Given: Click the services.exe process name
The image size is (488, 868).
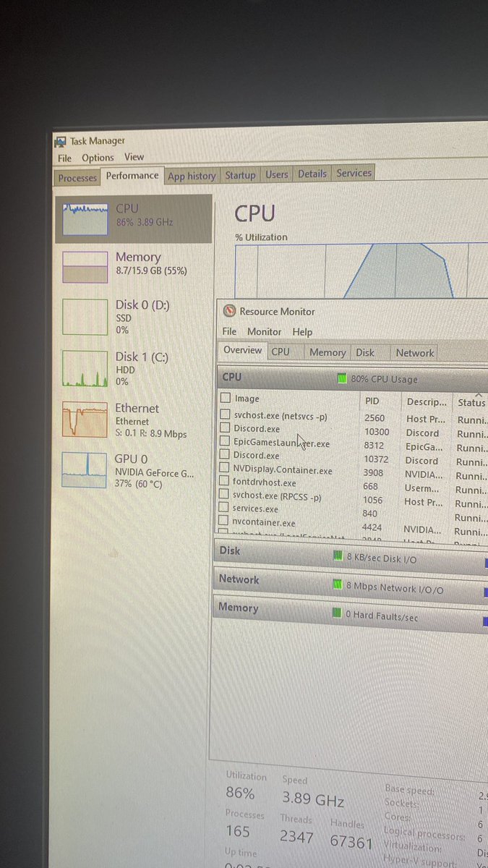Looking at the screenshot, I should click(x=255, y=509).
